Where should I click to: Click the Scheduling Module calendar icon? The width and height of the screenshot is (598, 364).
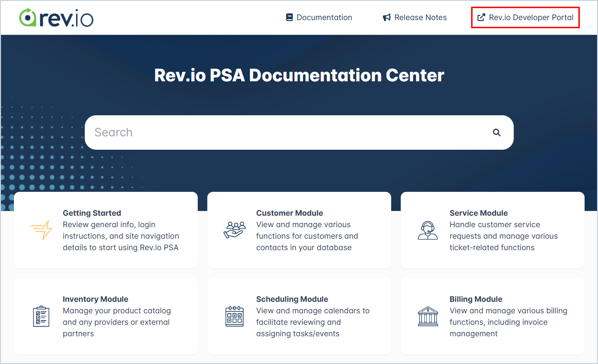coord(235,316)
